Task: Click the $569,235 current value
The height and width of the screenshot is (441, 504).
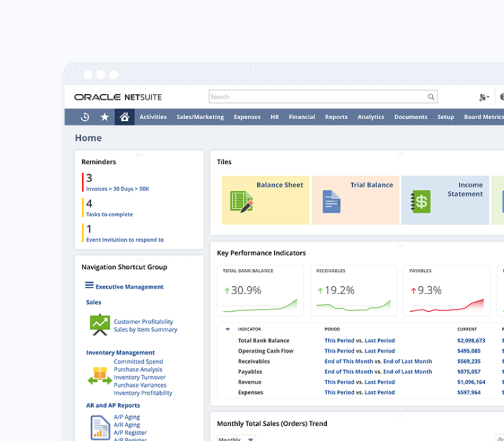Action: coord(469,362)
